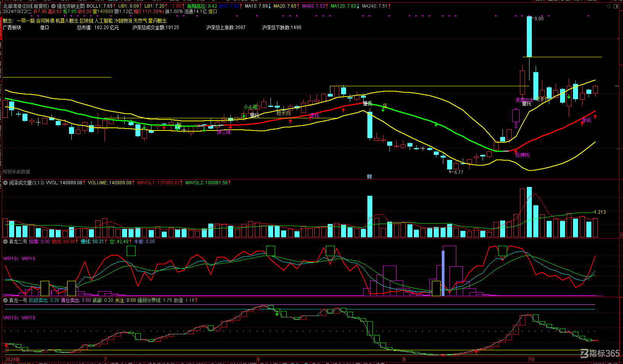Click the 阶段卖出: 3.20 value
Screen dimensions: 623x364
(44, 300)
